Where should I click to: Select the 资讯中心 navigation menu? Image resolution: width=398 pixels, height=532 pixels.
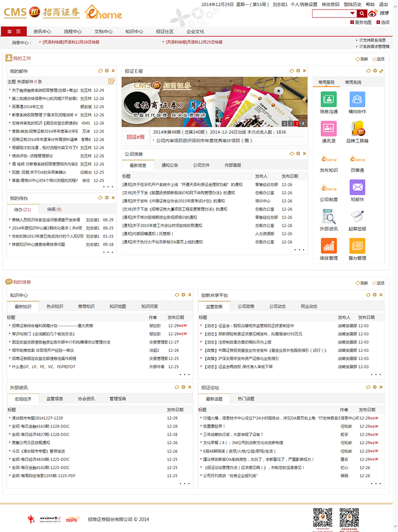click(42, 31)
